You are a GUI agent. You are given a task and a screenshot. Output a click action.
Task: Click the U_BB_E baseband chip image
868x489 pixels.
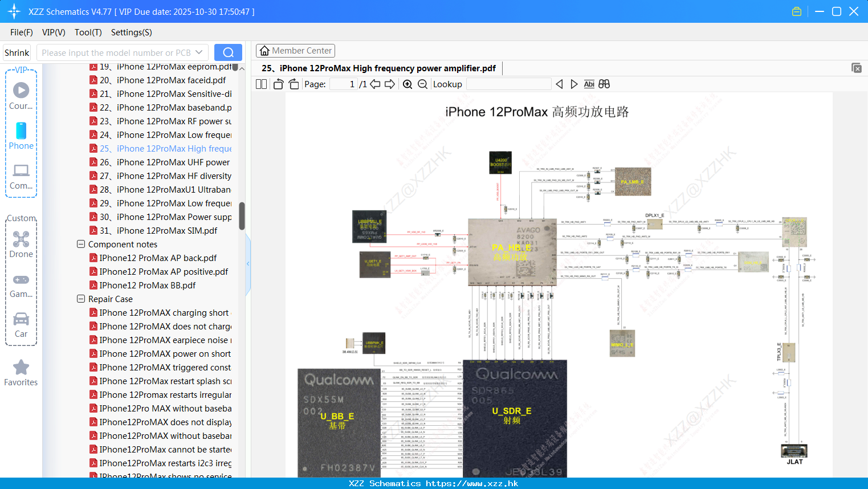point(339,423)
